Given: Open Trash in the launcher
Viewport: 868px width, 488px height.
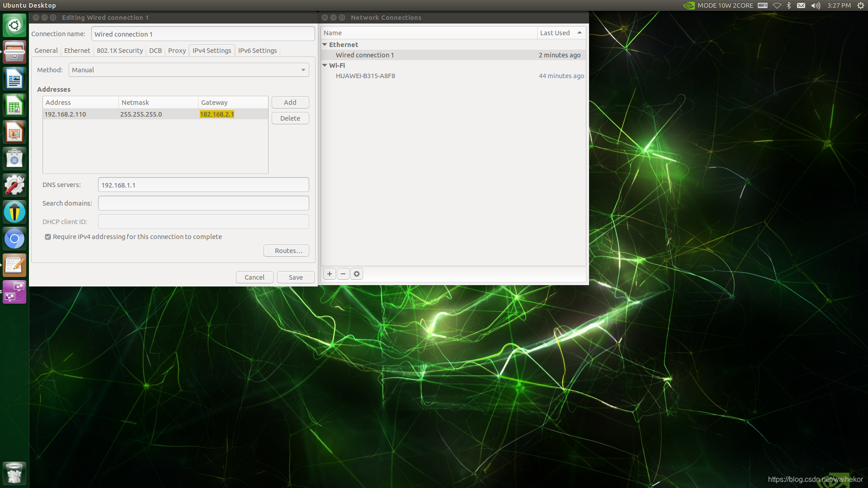Looking at the screenshot, I should tap(14, 473).
